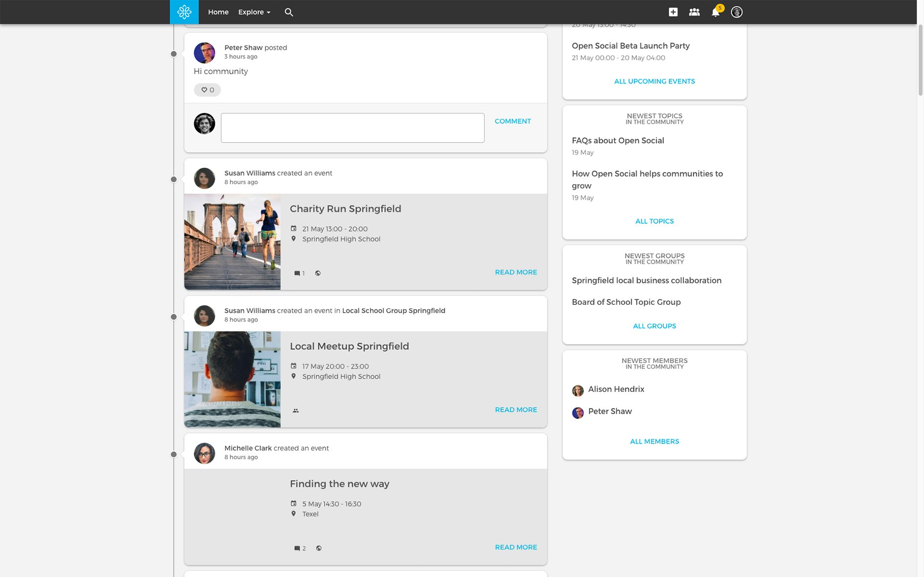
Task: Open the FAQs about Open Social topic
Action: 617,140
